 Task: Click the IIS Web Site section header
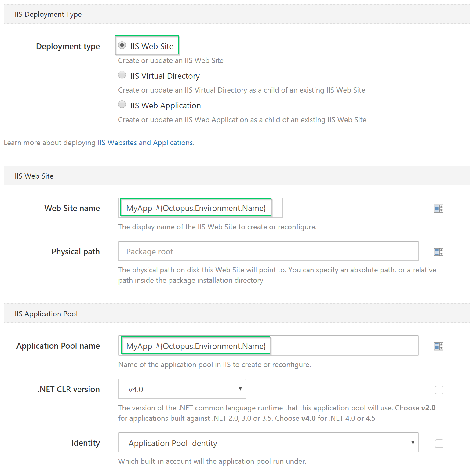point(34,176)
